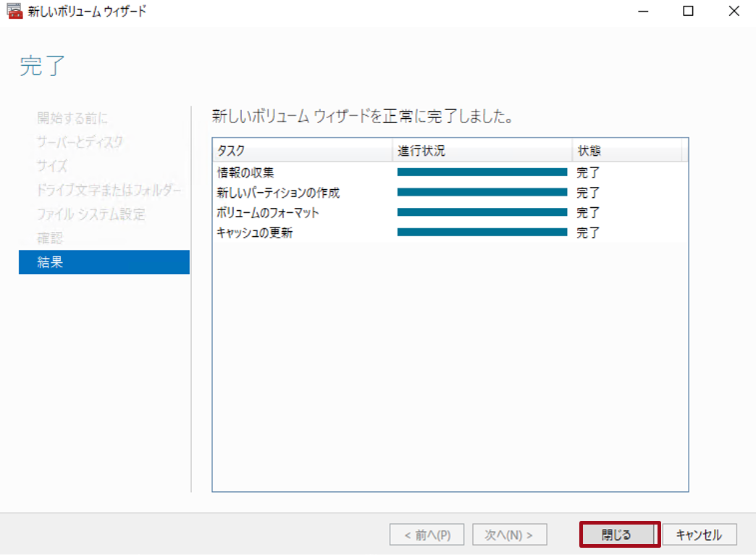Click the disabled 前へ(P) button
756x555 pixels.
tap(427, 535)
